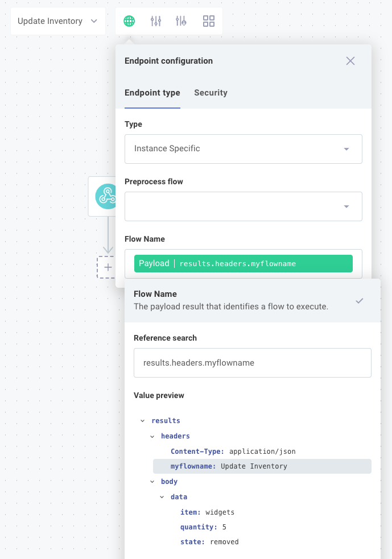Collapse the headers node
The image size is (392, 559).
click(151, 436)
